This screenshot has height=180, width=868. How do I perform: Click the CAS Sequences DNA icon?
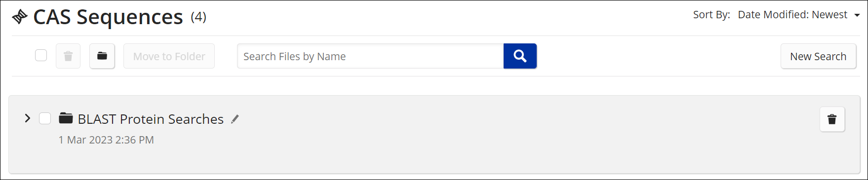pyautogui.click(x=20, y=17)
